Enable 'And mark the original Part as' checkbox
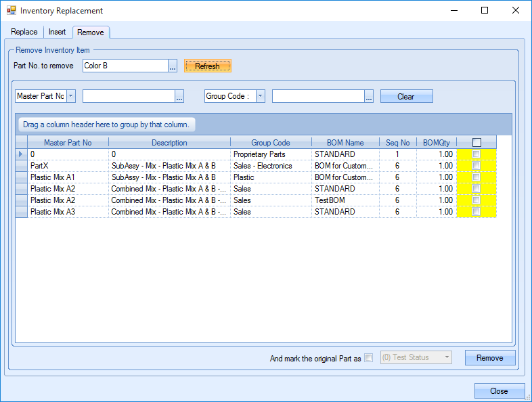The height and width of the screenshot is (402, 532). coord(369,358)
